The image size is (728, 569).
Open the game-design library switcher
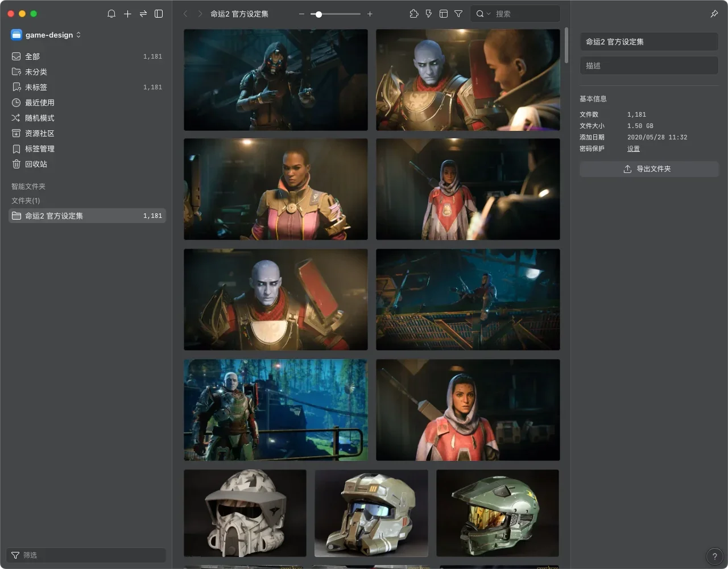pos(53,35)
